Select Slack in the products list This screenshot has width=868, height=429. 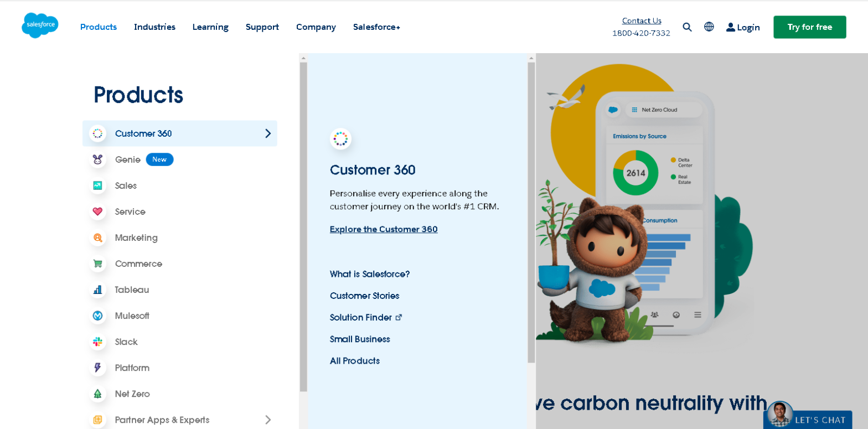126,342
